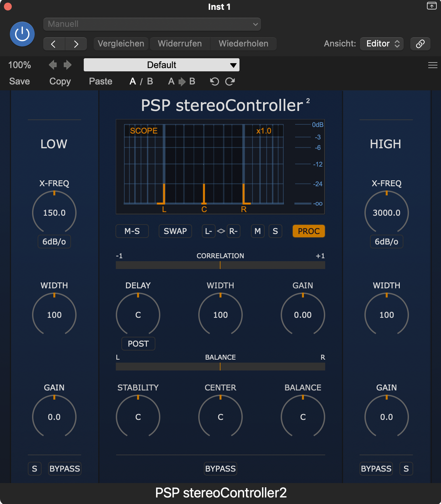Click the center WIDTH knob

[x=220, y=315]
